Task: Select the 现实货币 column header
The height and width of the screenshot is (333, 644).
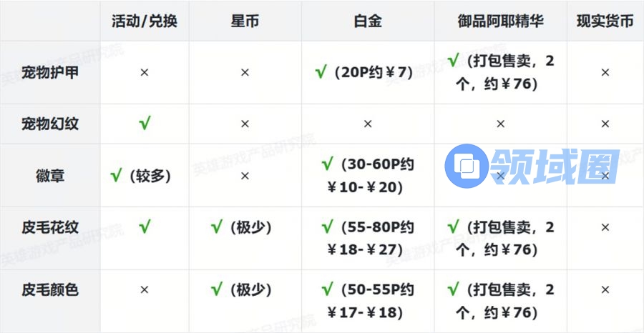Action: click(x=605, y=21)
